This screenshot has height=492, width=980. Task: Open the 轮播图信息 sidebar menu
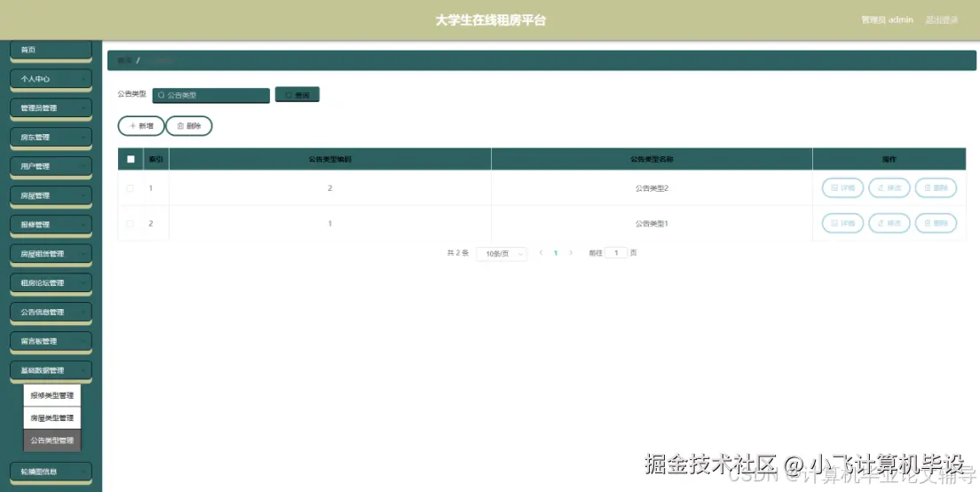pos(51,472)
